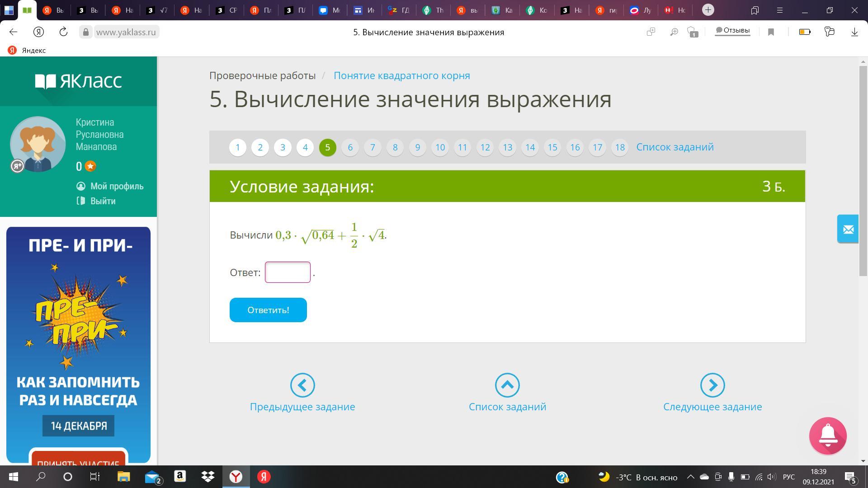This screenshot has width=868, height=488.
Task: Open the browser downloads icon
Action: [x=854, y=32]
